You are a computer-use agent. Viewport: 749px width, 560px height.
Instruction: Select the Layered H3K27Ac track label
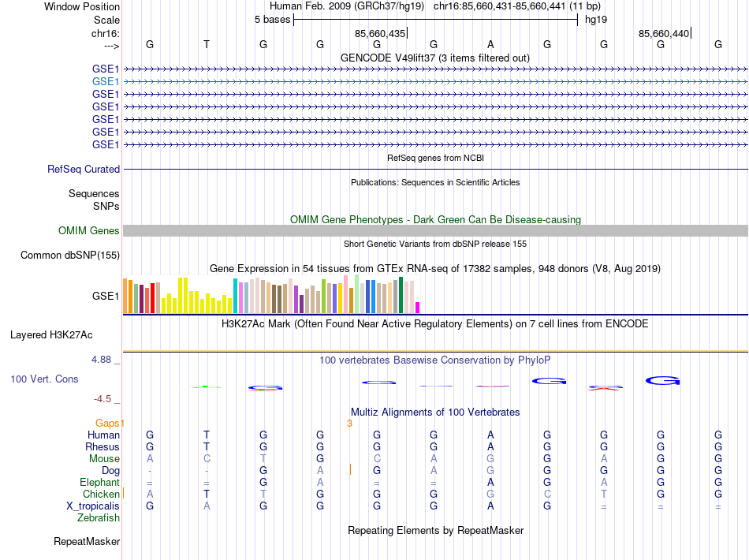point(51,335)
